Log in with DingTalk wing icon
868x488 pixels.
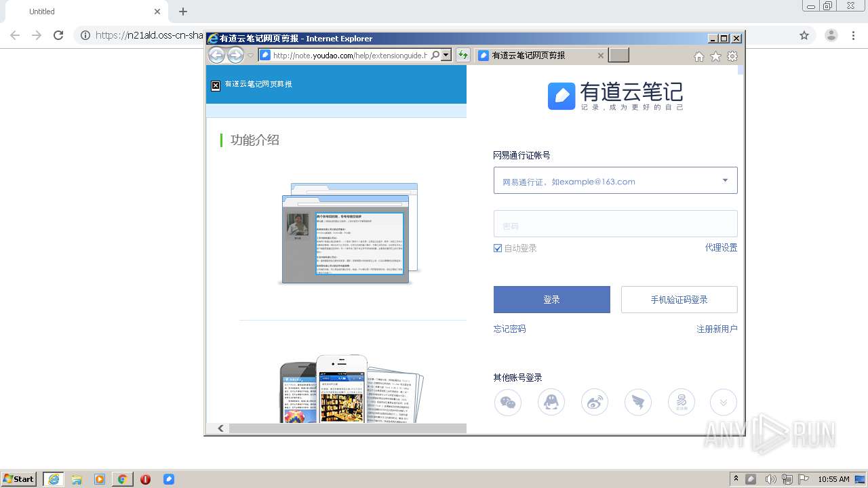tap(638, 403)
